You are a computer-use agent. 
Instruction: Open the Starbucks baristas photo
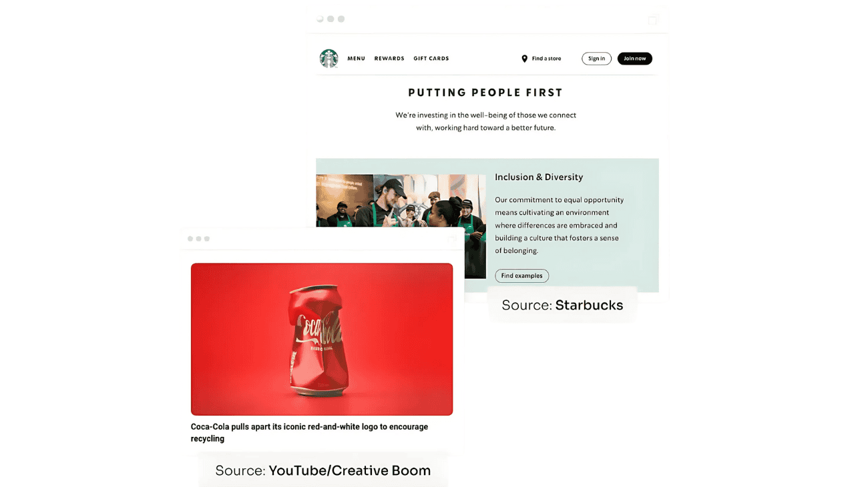[401, 201]
